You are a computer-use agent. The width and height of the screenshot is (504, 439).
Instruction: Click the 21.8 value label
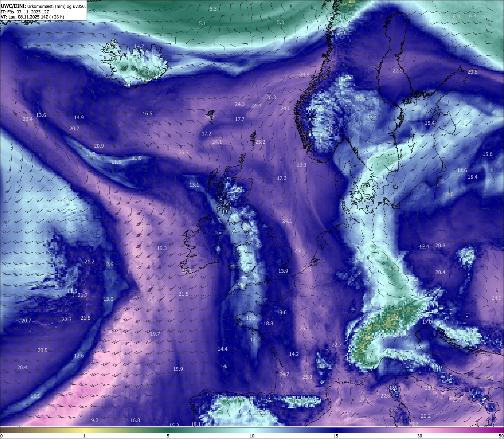[85, 318]
